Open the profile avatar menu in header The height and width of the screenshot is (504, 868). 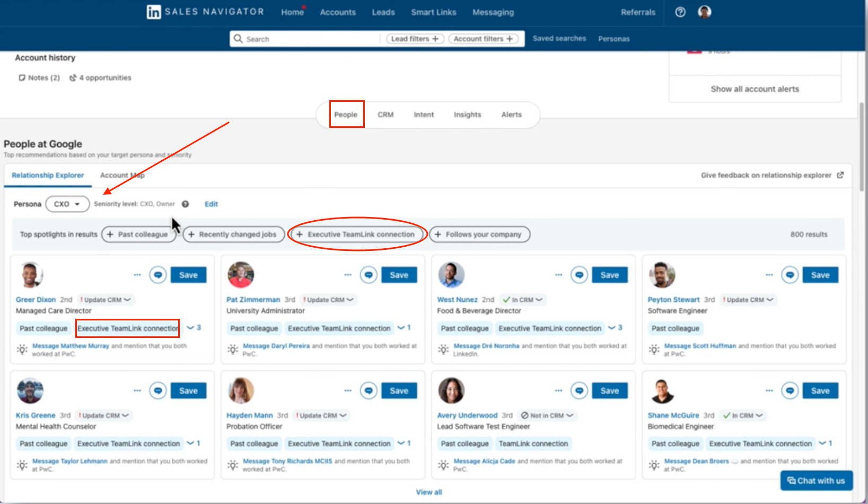pyautogui.click(x=704, y=12)
